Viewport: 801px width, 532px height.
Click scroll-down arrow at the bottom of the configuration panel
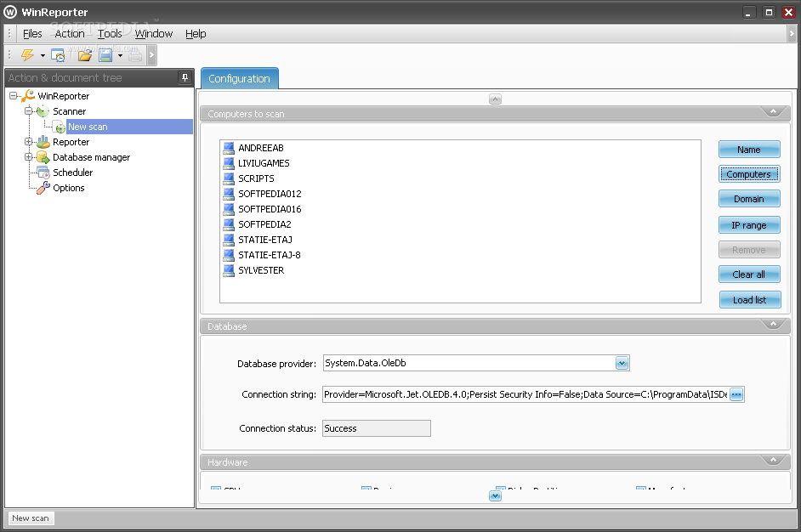pyautogui.click(x=495, y=495)
